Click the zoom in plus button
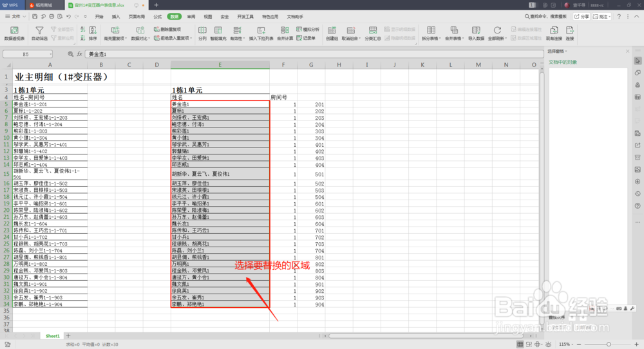The width and height of the screenshot is (644, 349). pos(637,344)
